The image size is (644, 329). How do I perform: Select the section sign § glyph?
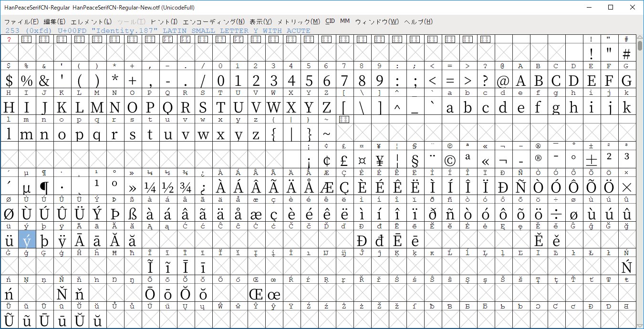tap(415, 160)
